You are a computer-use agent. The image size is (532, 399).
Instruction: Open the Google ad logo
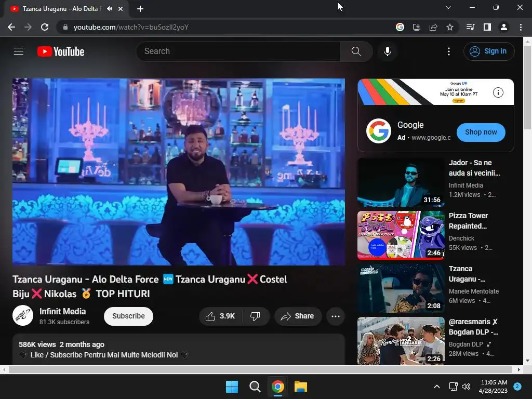point(379,131)
